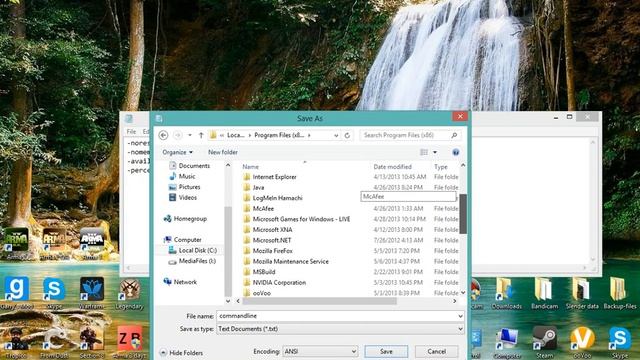This screenshot has height=360, width=640.
Task: Open the Organize menu
Action: click(177, 152)
